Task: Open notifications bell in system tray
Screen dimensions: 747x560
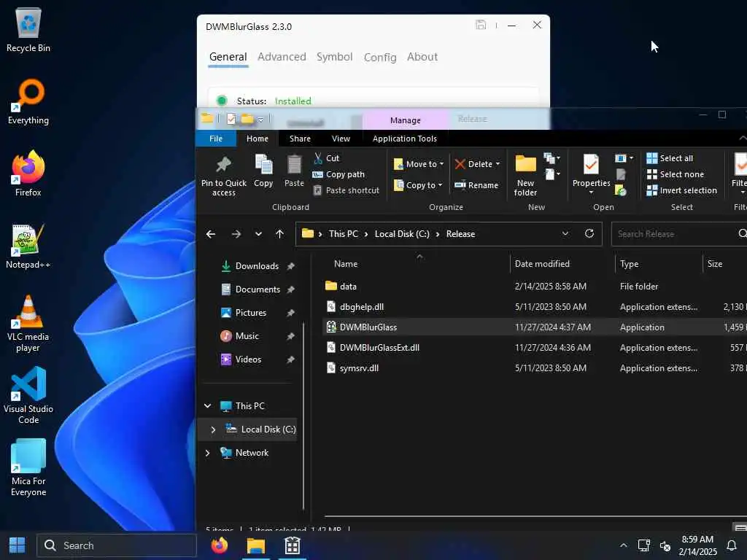Action: click(x=731, y=545)
